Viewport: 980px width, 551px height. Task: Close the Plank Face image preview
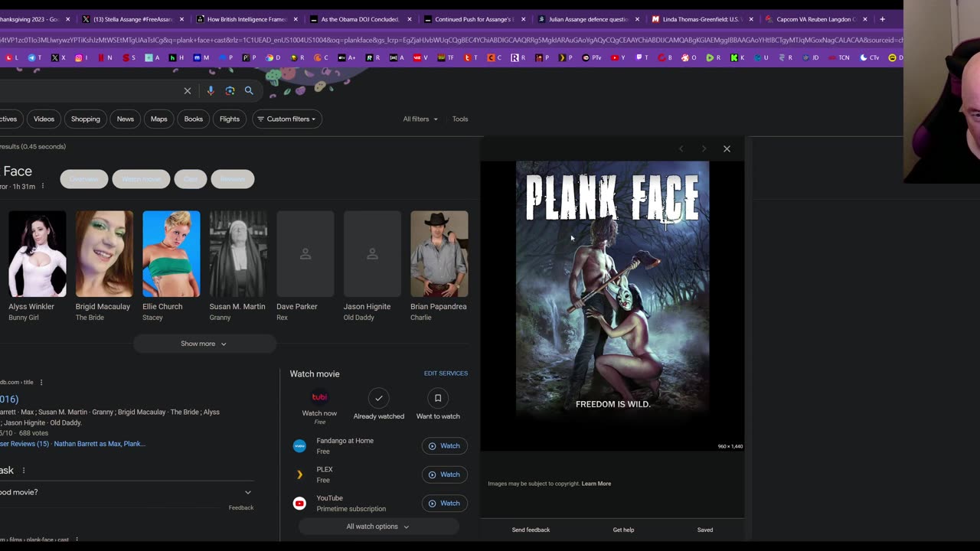pyautogui.click(x=727, y=148)
